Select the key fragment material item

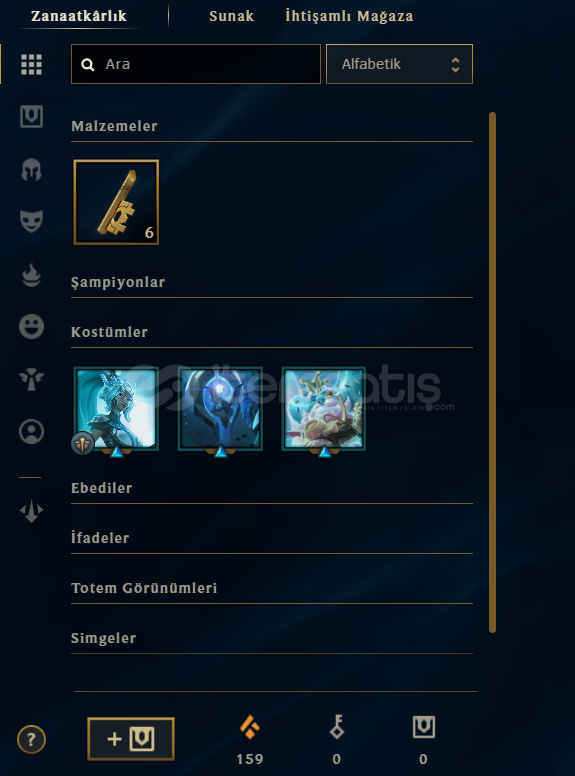point(116,202)
